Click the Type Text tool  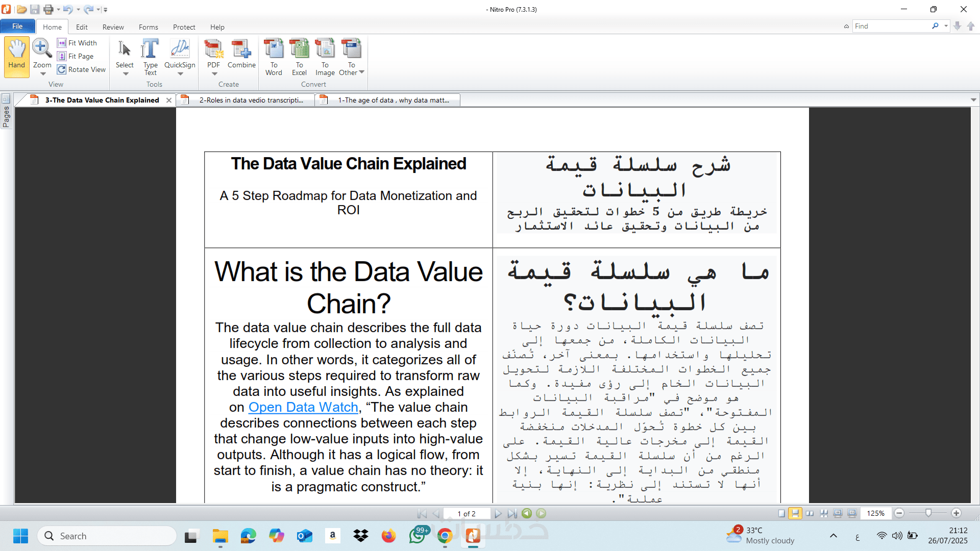[x=150, y=56]
